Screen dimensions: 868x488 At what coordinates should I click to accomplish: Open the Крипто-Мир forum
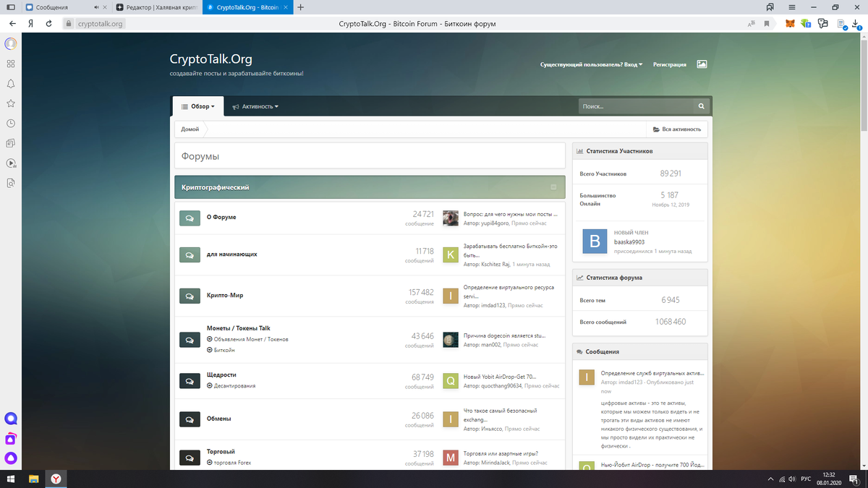[x=226, y=296]
